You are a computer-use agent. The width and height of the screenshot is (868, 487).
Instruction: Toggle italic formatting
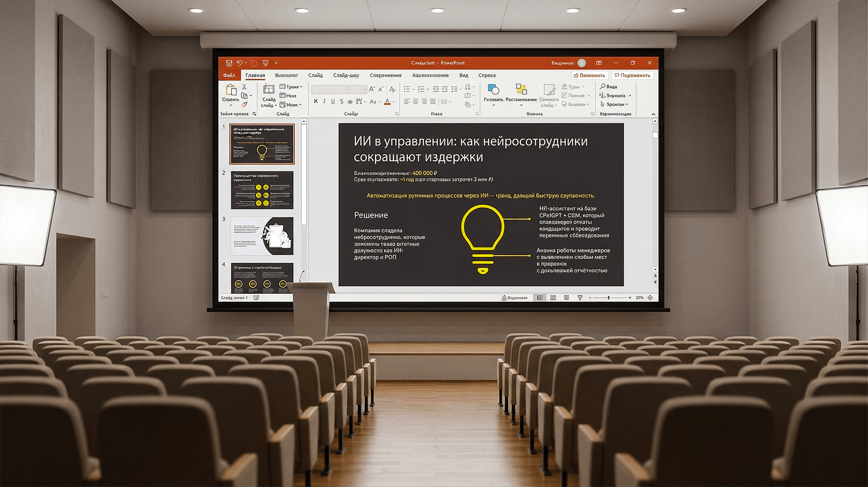coord(324,102)
